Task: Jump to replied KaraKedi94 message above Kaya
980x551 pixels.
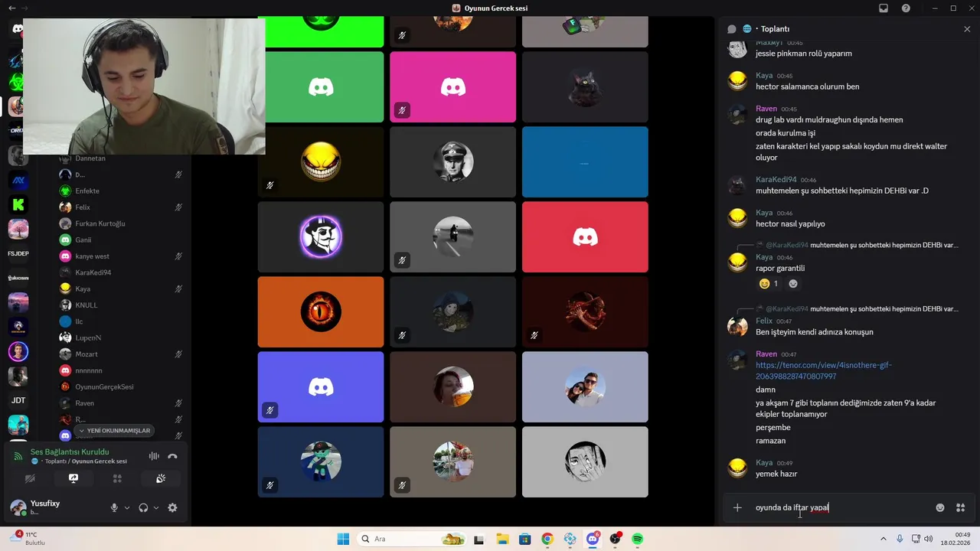Action: click(x=861, y=245)
